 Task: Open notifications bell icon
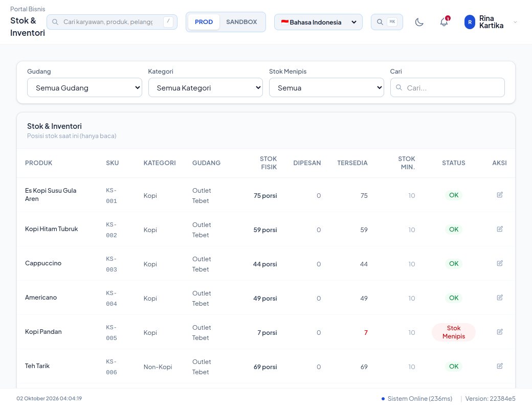point(444,22)
